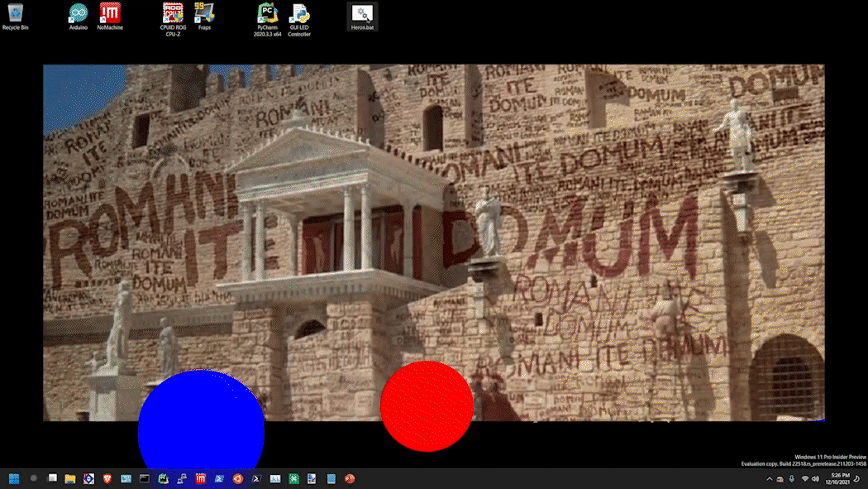The image size is (868, 489).
Task: Expand hidden icons with the tray chevron
Action: (769, 478)
